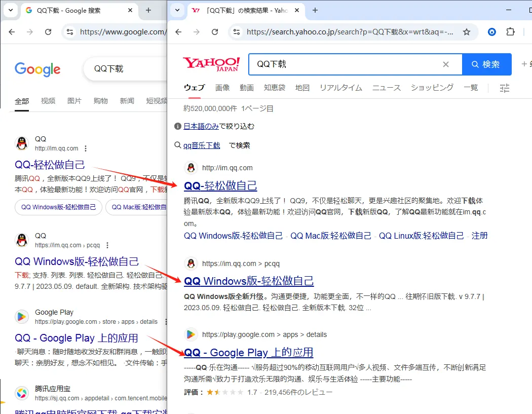This screenshot has height=414, width=532.
Task: View site information icon in Yahoo address bar
Action: tap(236, 32)
